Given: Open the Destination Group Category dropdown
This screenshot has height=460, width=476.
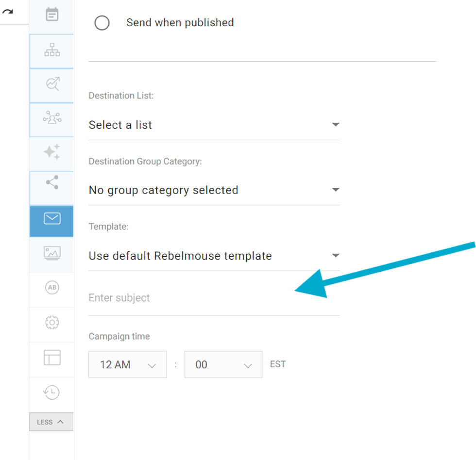Looking at the screenshot, I should (214, 190).
